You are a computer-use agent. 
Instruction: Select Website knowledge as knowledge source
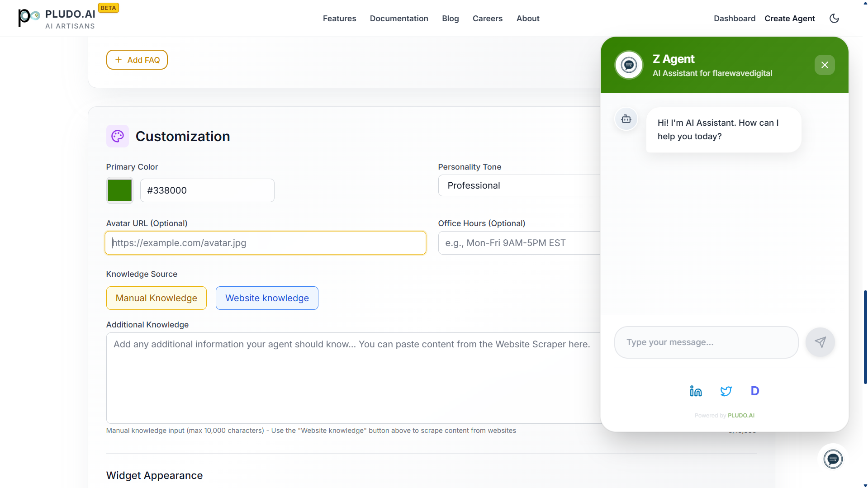click(x=266, y=298)
